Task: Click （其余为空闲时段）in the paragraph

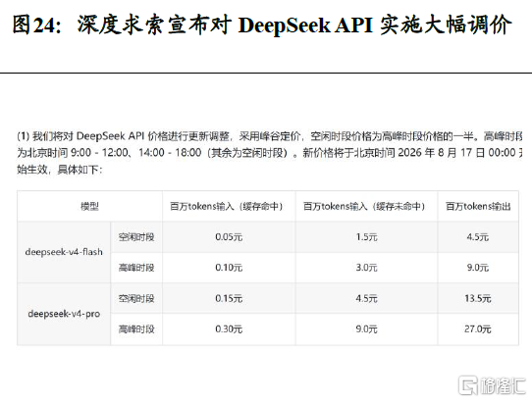Action: click(247, 153)
